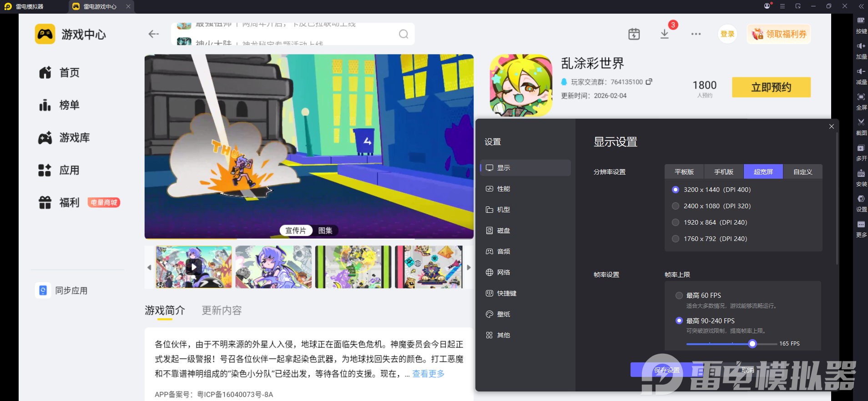868x401 pixels.
Task: Click the 乱涂彩世界 game icon
Action: [x=521, y=85]
